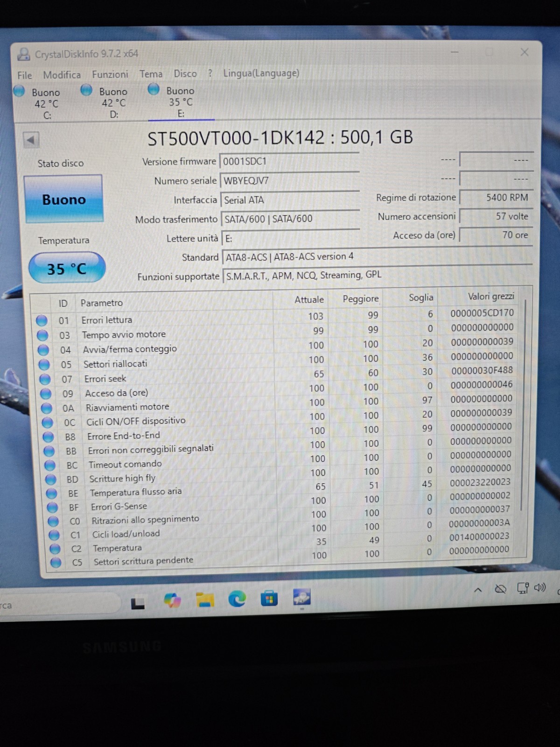Click the volume speaker tray icon
Screen dimensions: 560x747
point(540,587)
